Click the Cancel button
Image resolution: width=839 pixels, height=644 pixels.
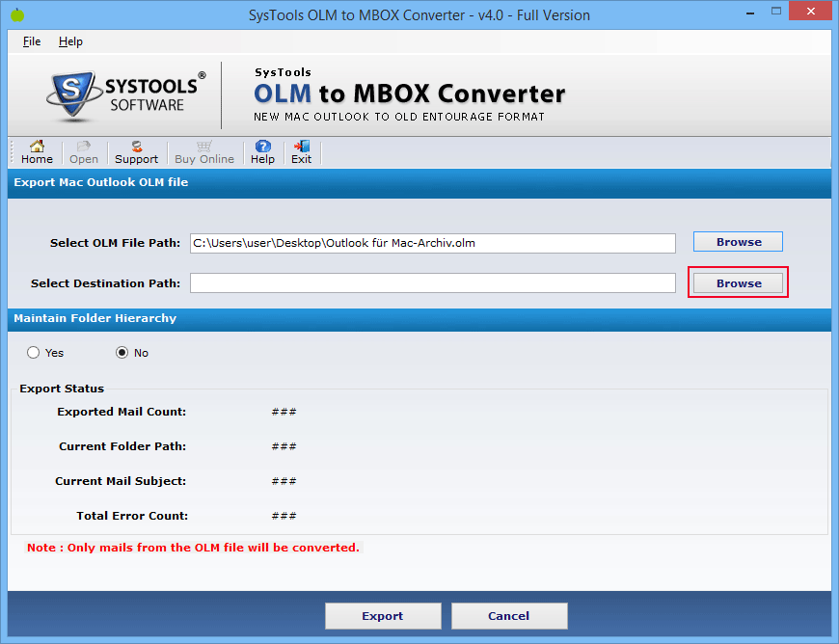(x=509, y=616)
